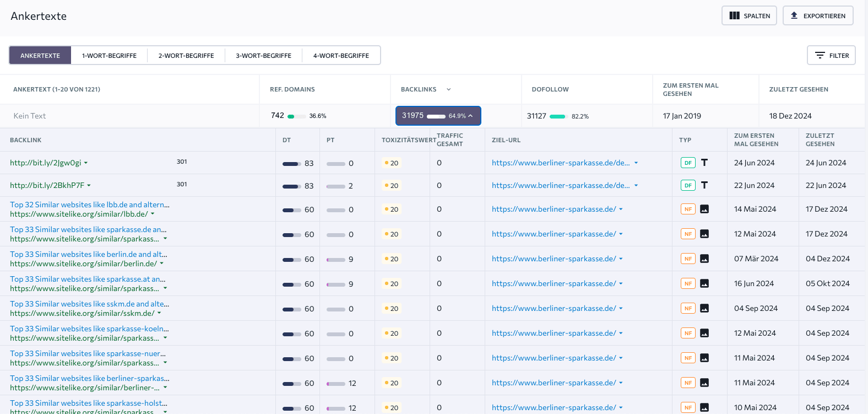Click the NF badge in berliner-sparkas row
Screen dimensions: 868x414
[x=688, y=383]
